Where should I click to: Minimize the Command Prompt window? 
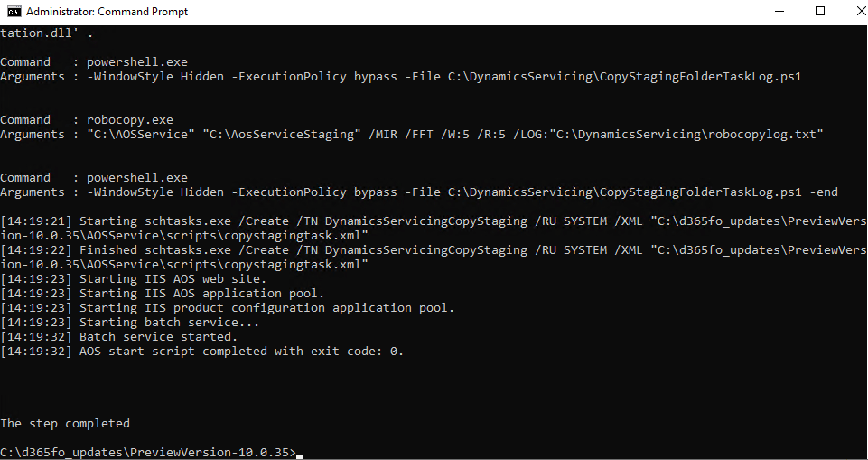[x=779, y=11]
